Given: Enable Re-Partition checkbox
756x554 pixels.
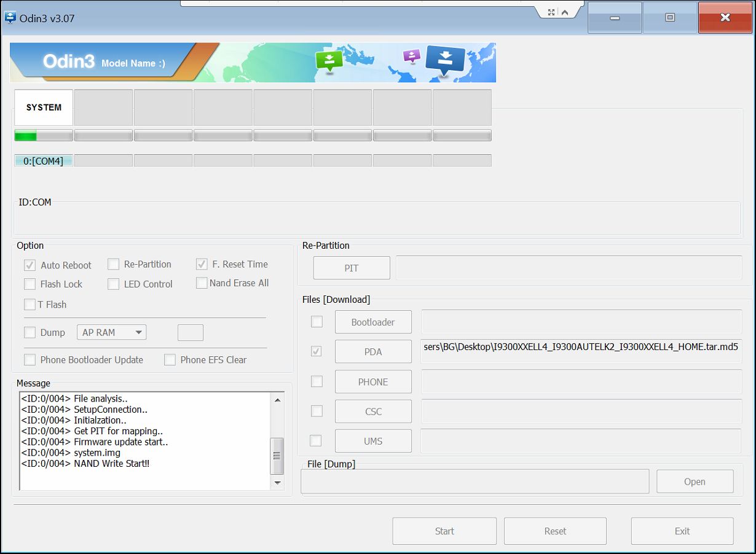Looking at the screenshot, I should click(x=113, y=264).
